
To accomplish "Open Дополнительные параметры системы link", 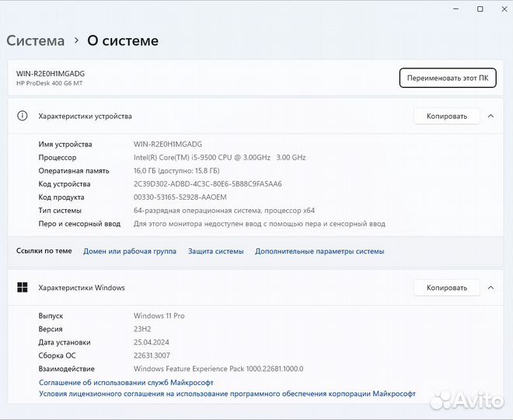I will [x=319, y=251].
